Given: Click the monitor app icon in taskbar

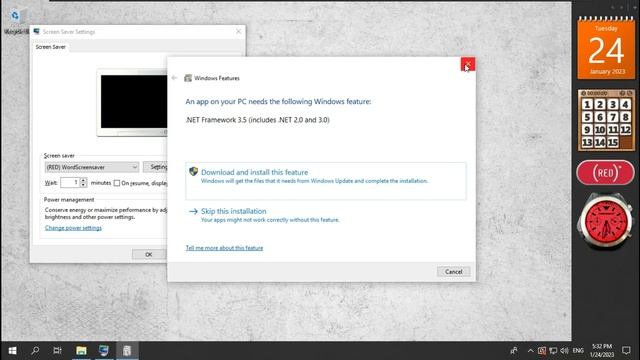Looking at the screenshot, I should [104, 351].
